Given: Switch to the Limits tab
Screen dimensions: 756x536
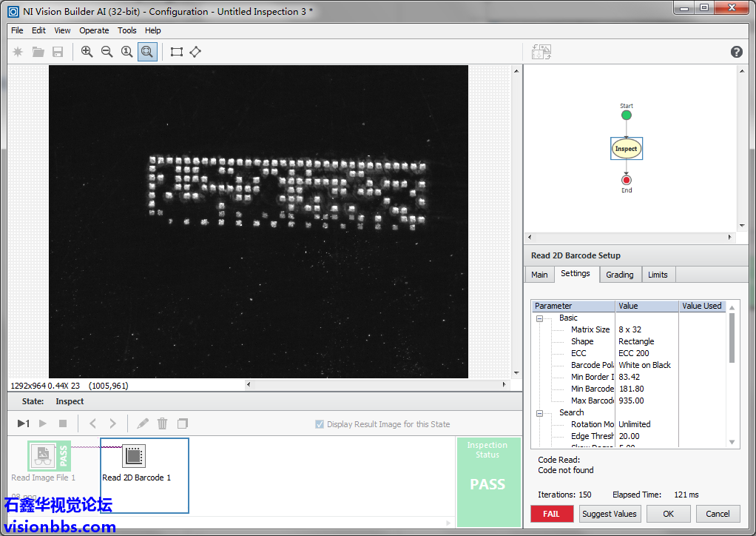Looking at the screenshot, I should pos(658,275).
